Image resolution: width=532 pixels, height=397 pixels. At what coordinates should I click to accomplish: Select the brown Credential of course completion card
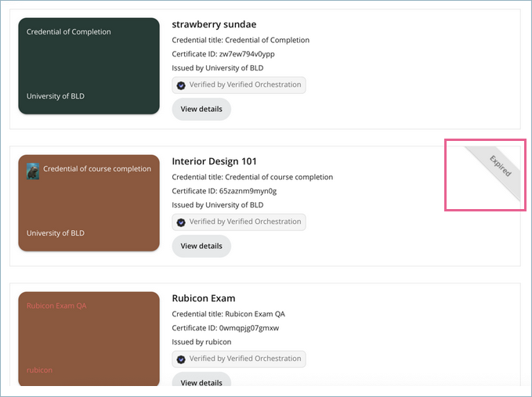click(89, 203)
